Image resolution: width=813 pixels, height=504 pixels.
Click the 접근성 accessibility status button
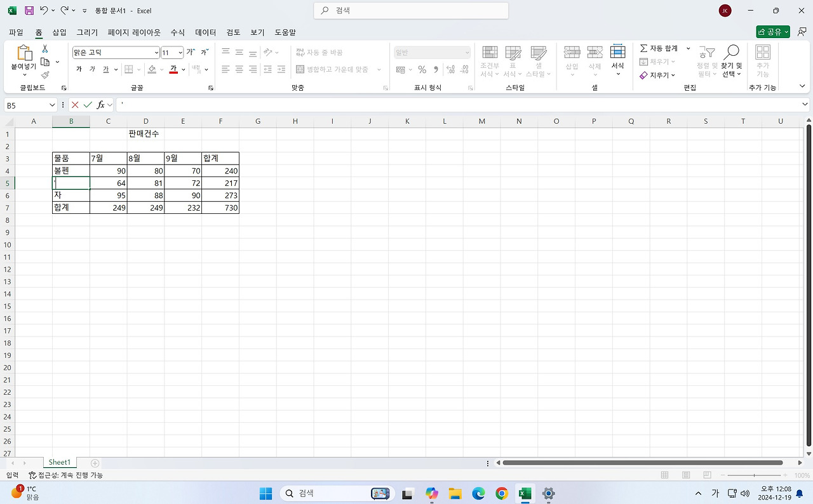point(65,475)
